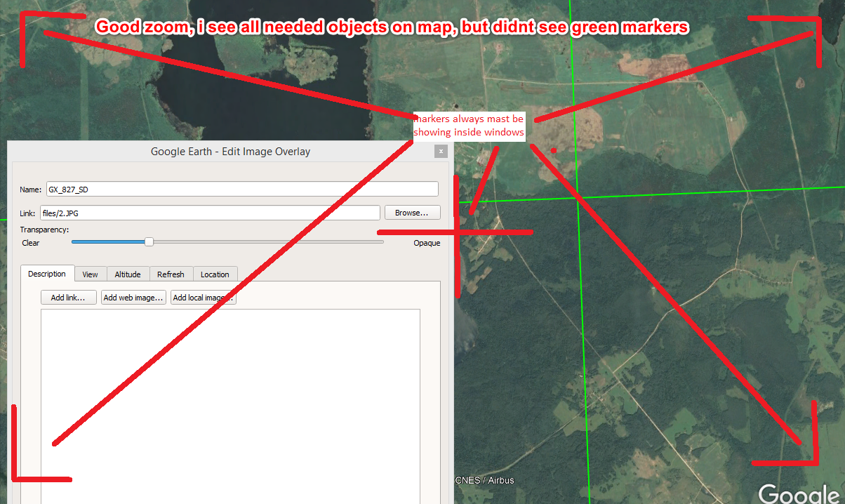Adjust the Transparency slider handle
Viewport: 845px width, 504px height.
[x=148, y=241]
